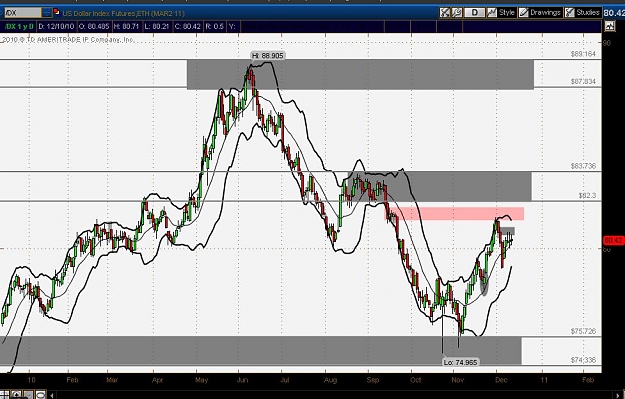625x399 pixels.
Task: Click the red 80.42 current price label
Action: point(613,240)
